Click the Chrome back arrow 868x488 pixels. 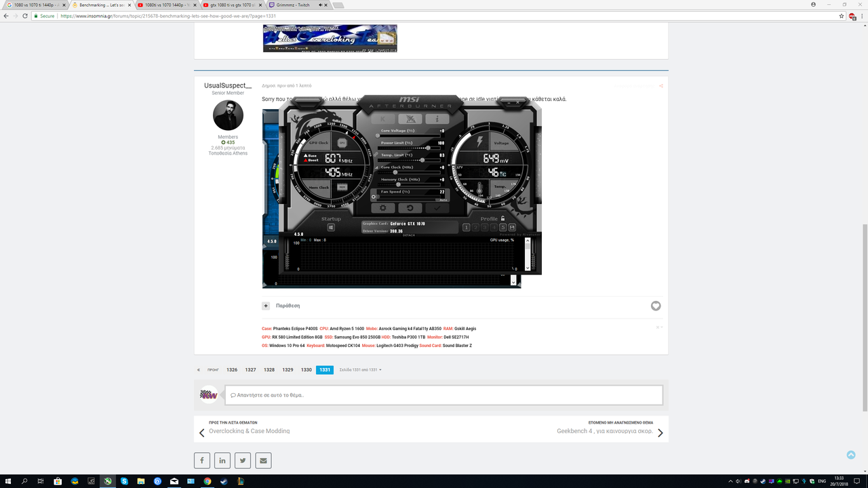point(6,16)
